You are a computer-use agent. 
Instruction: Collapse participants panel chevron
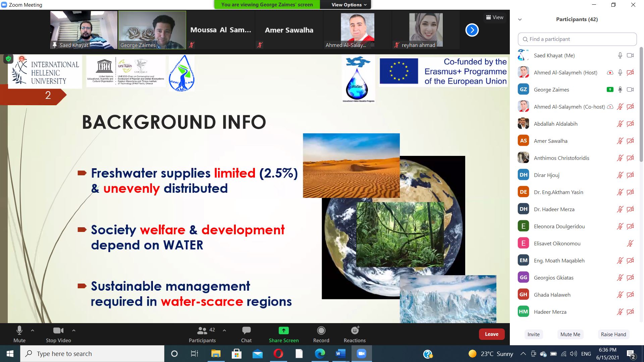pyautogui.click(x=520, y=19)
